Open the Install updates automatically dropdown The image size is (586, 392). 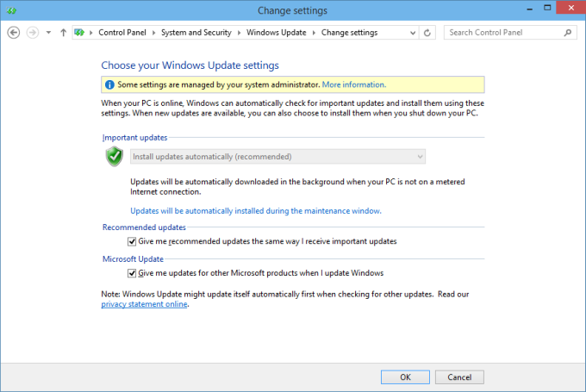pos(277,157)
